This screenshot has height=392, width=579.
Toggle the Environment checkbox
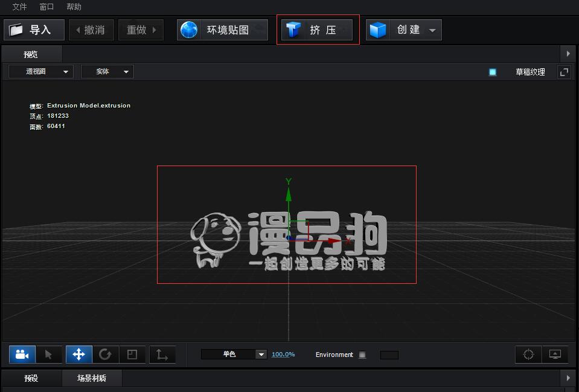(x=362, y=355)
